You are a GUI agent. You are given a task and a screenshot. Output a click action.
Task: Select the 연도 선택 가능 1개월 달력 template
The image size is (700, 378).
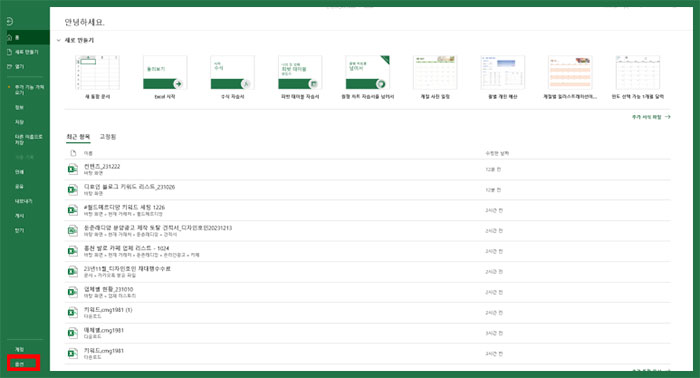click(638, 77)
